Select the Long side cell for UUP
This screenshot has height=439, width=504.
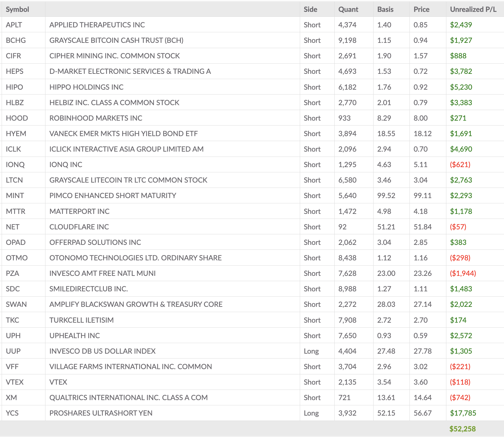pos(311,351)
